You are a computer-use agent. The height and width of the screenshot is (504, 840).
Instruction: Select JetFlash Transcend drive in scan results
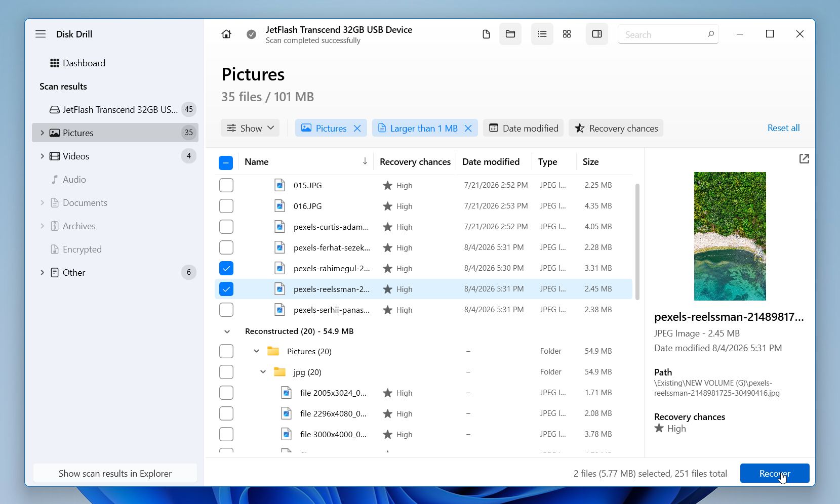115,109
